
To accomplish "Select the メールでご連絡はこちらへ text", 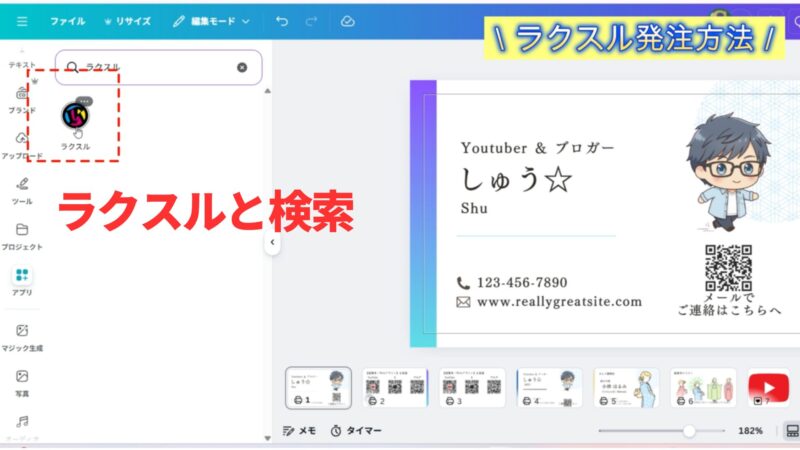I will pos(729,304).
